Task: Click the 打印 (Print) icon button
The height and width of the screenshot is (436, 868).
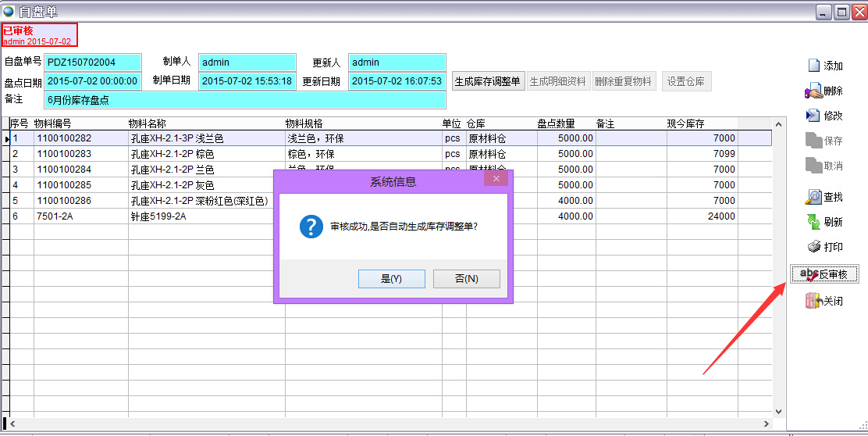Action: (x=824, y=247)
